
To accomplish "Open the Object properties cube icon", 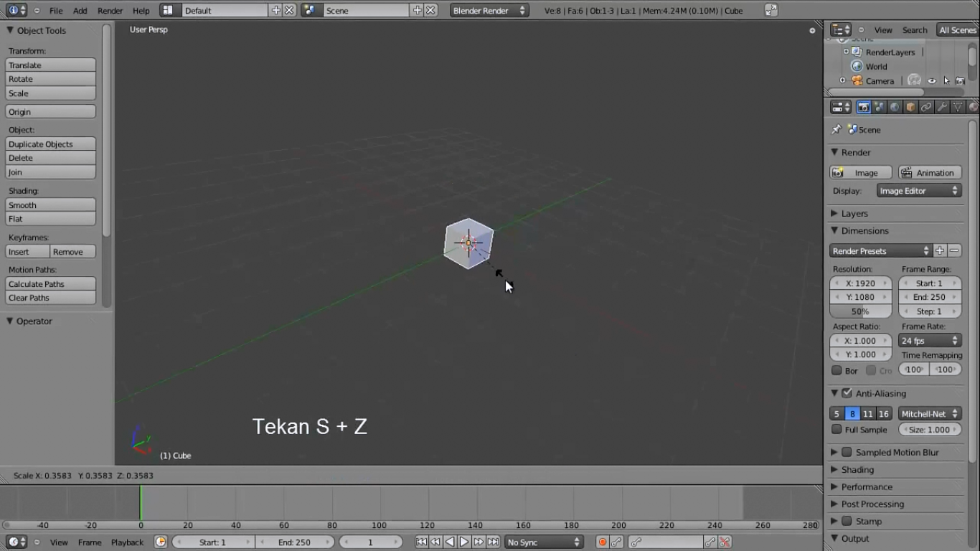I will pyautogui.click(x=910, y=106).
